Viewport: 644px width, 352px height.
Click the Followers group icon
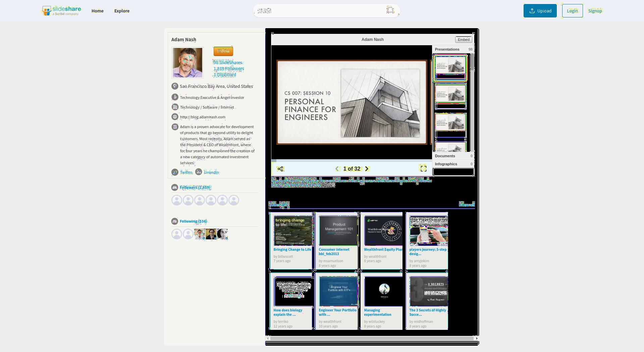point(174,187)
